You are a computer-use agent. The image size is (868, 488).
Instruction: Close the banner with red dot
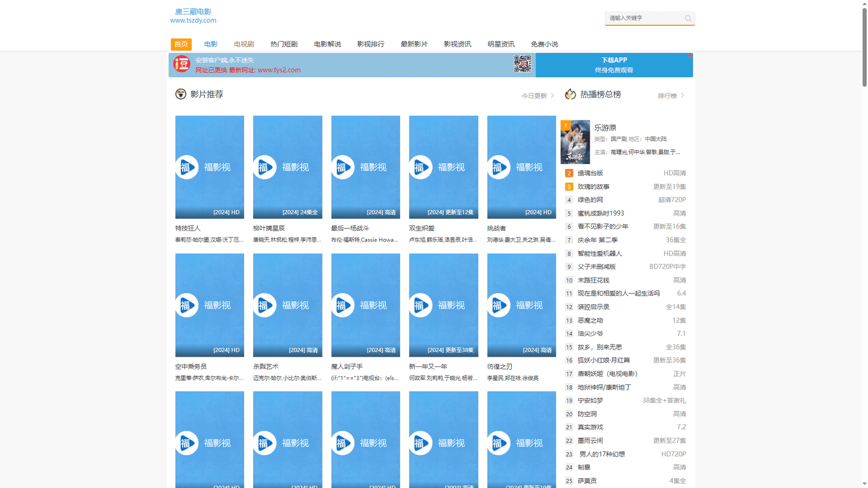click(x=690, y=56)
